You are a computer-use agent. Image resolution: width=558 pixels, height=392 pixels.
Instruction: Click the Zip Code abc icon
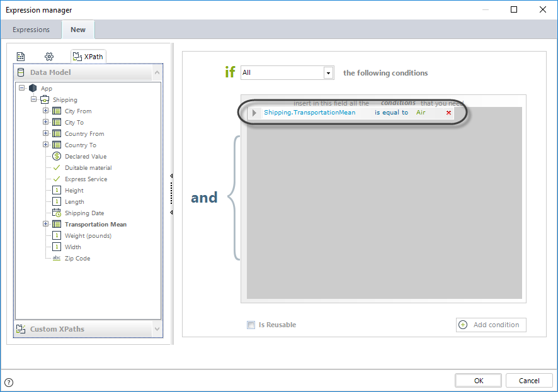(57, 258)
